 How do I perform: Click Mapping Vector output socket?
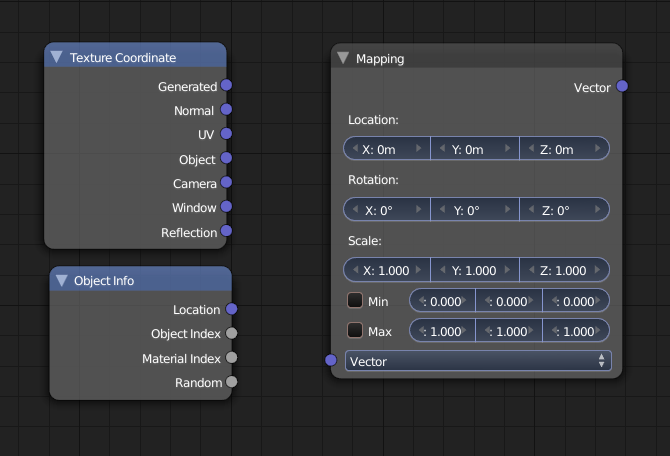click(622, 87)
